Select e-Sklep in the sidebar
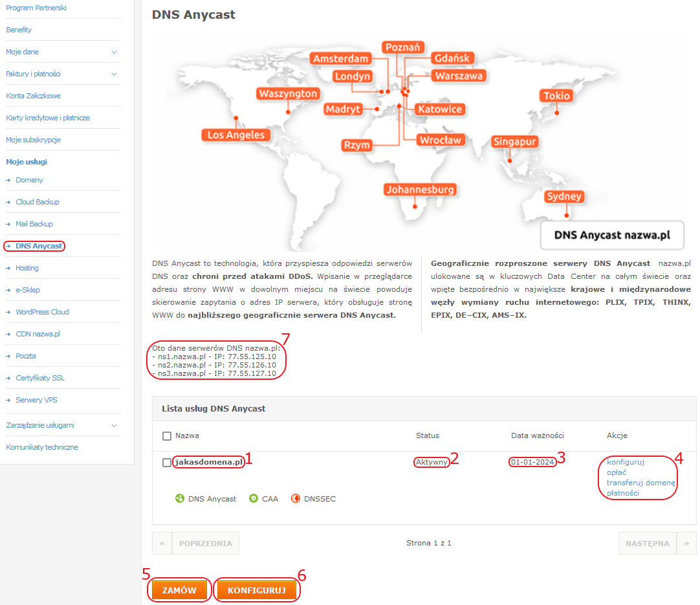 click(28, 290)
